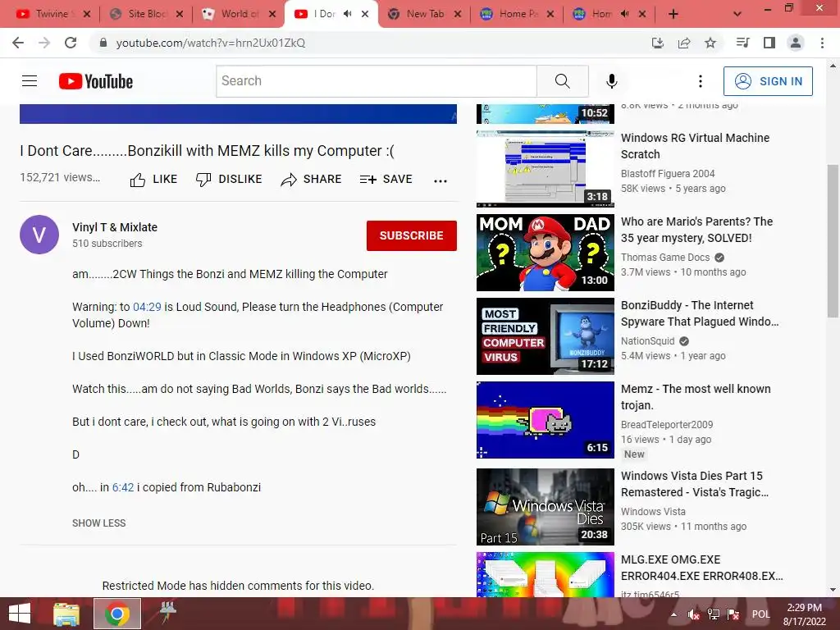Open the Memz Nyan Cat video thumbnail
The image size is (840, 630).
pos(546,419)
